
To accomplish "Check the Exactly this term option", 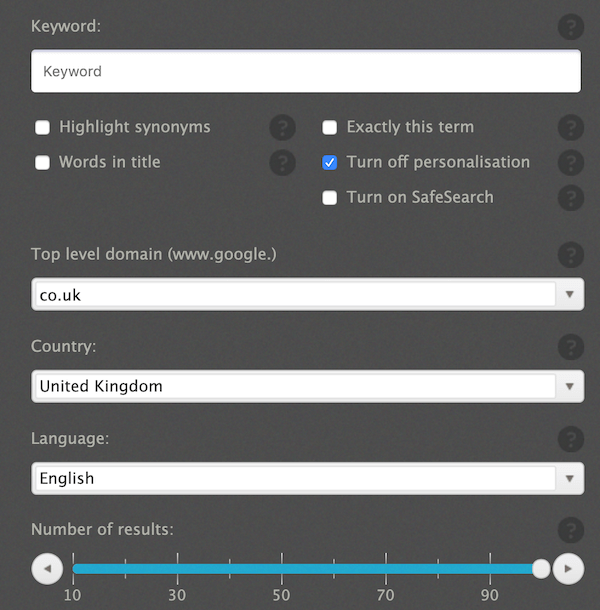I will (x=330, y=127).
